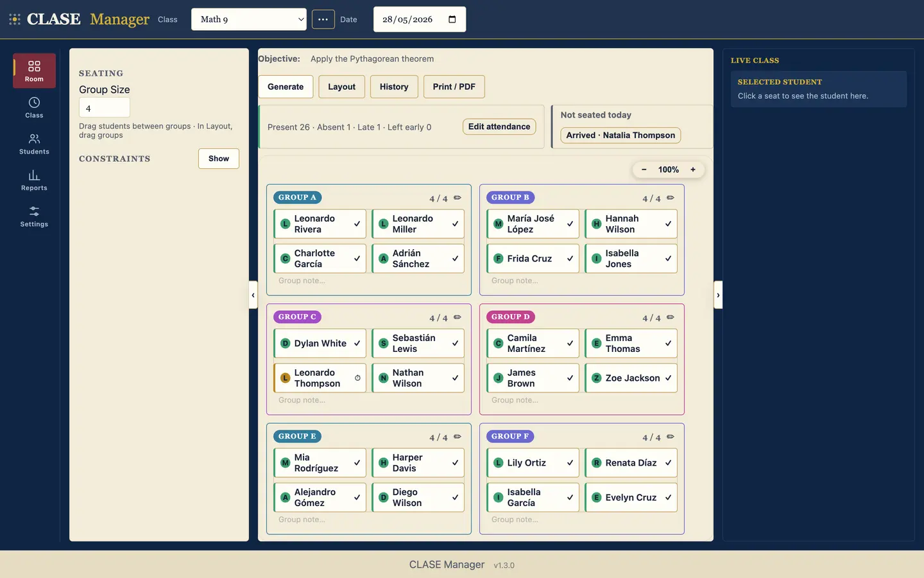Viewport: 924px width, 578px height.
Task: Click the pencil edit icon for Group D
Action: point(671,317)
